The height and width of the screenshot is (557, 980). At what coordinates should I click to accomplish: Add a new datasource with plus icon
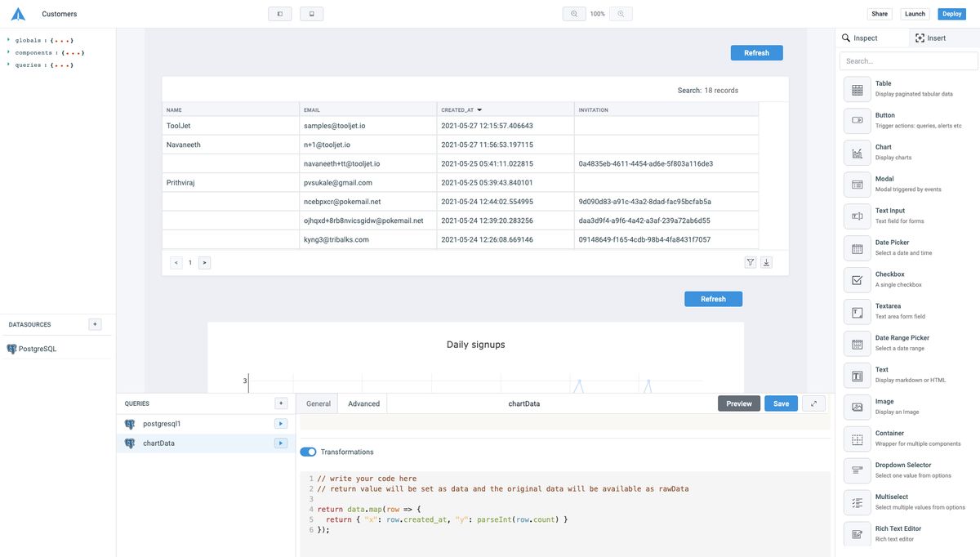pos(95,324)
